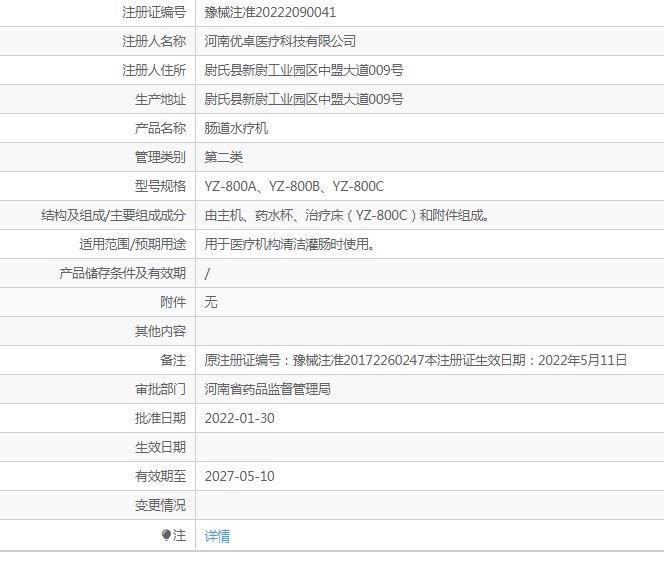Select registration number 豫械注准20222090041
This screenshot has height=561, width=664.
coord(270,12)
